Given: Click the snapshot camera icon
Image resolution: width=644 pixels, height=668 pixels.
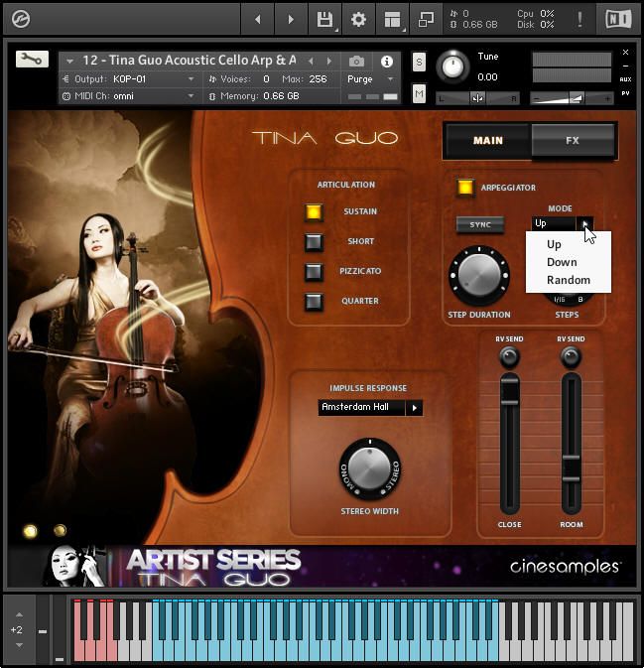Looking at the screenshot, I should pos(356,62).
